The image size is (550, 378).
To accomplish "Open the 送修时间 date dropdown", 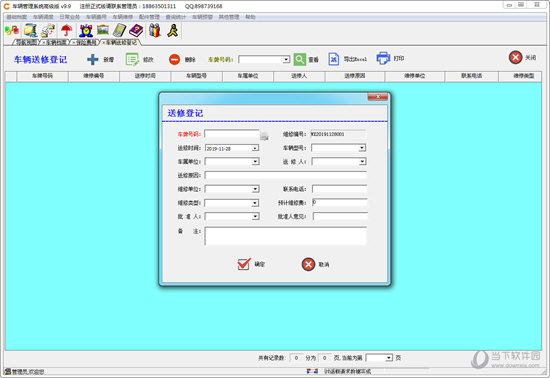I will [255, 148].
